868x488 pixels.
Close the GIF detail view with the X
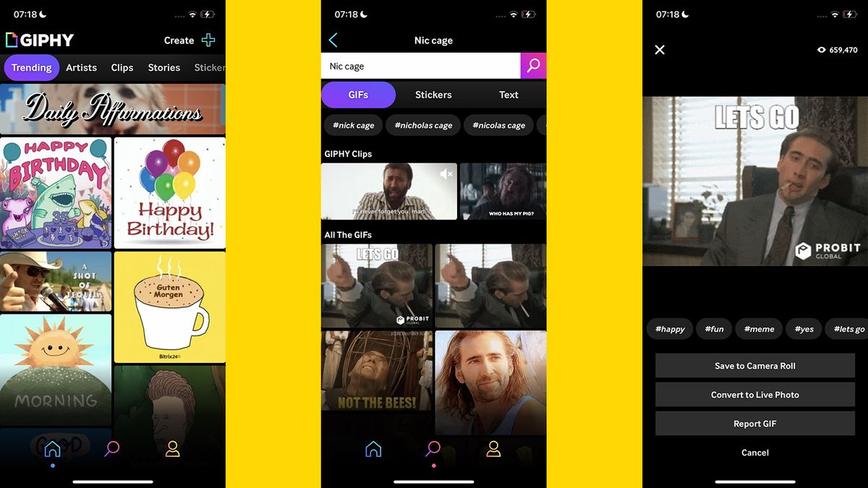coord(659,49)
